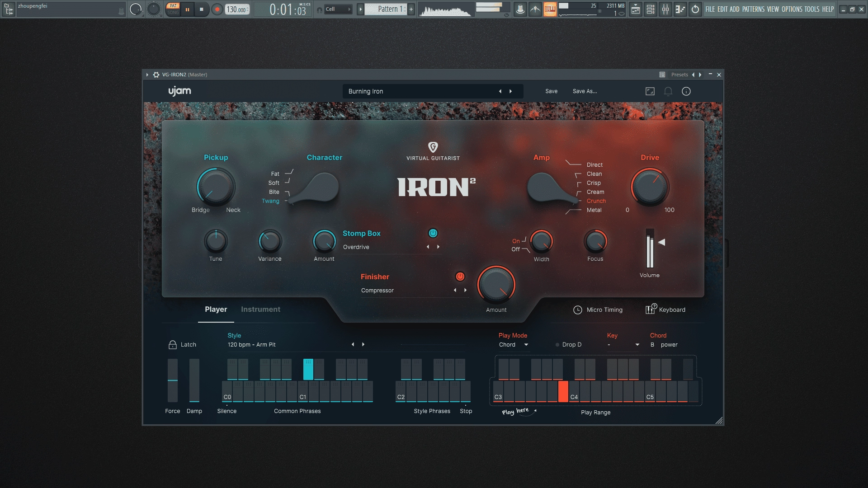Enable the Drop D option
The image size is (868, 488).
click(x=568, y=345)
